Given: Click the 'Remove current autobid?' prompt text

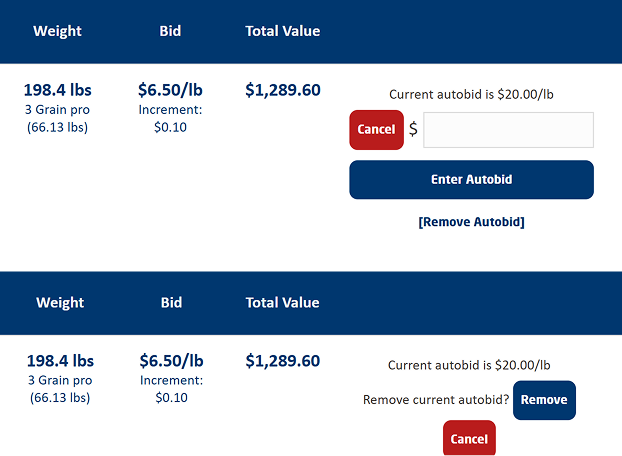Looking at the screenshot, I should pos(436,400).
